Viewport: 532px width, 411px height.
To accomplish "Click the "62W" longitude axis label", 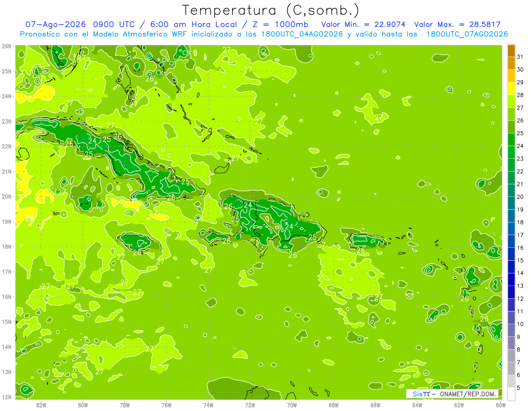I will click(x=459, y=405).
